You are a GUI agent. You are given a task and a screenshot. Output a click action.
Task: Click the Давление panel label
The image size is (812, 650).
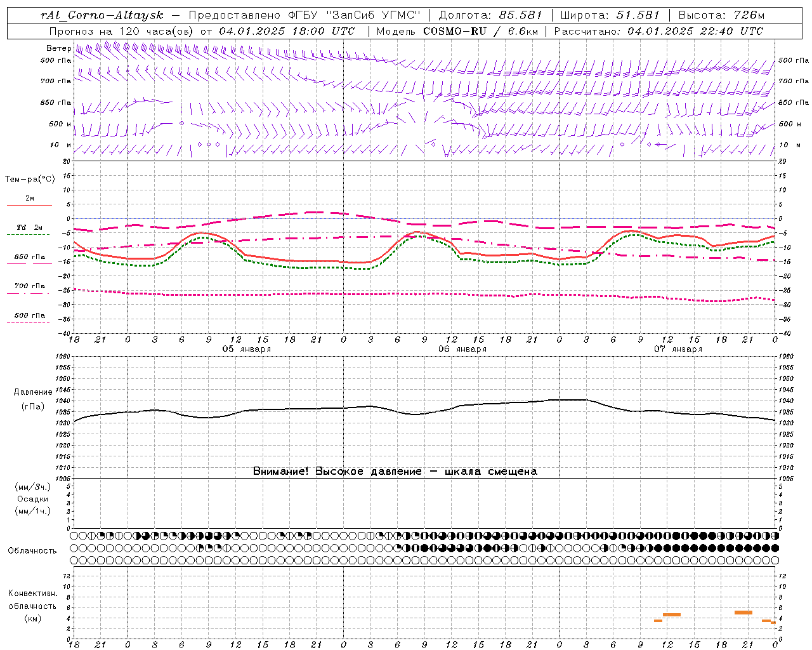(x=33, y=392)
